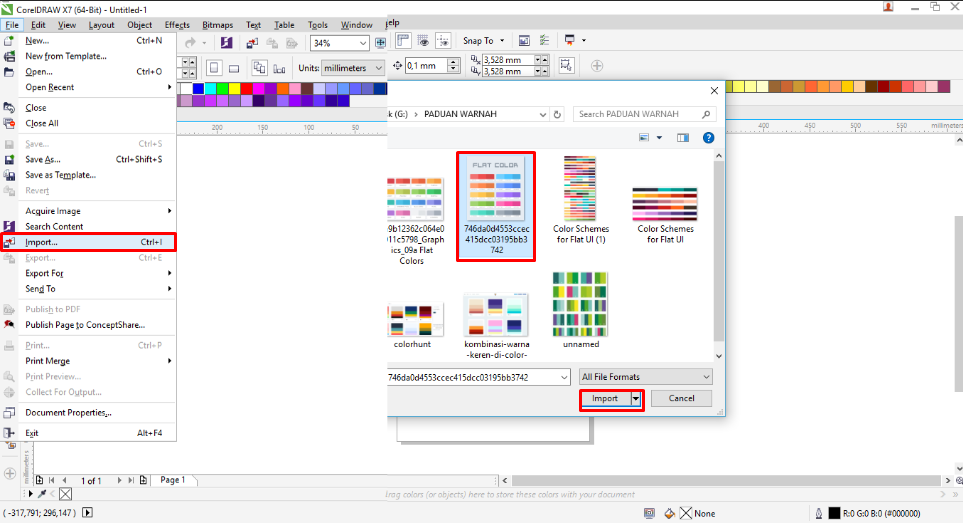This screenshot has width=963, height=523.
Task: Select Color Schemes for Flat UI (1)
Action: (x=581, y=200)
